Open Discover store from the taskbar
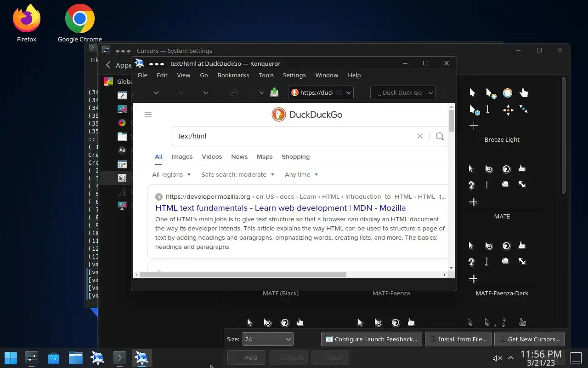 point(53,358)
